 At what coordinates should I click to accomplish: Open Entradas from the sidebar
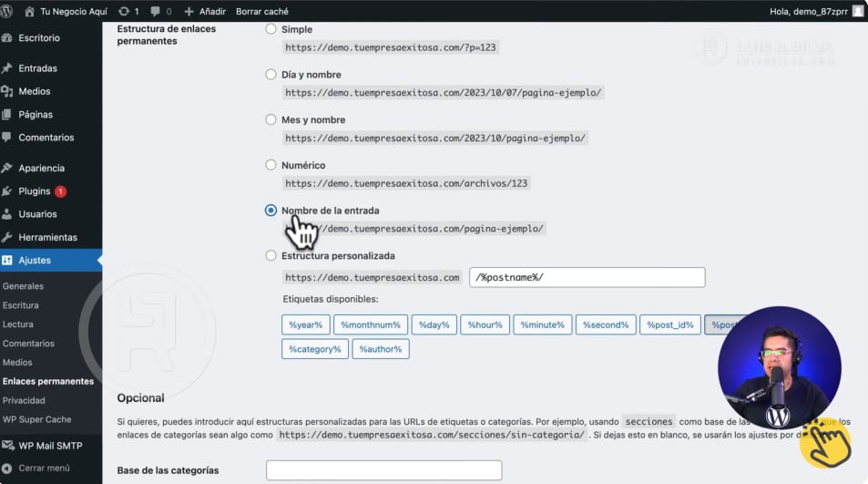37,68
